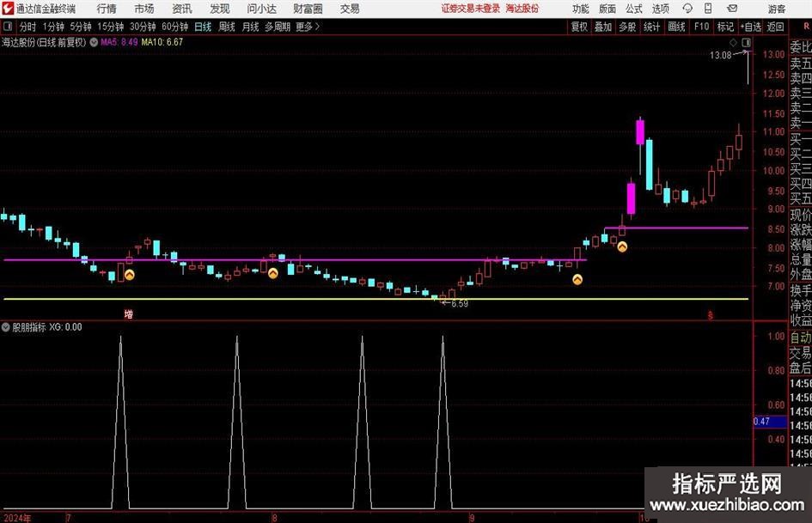Click the 统计 statistics button
The image size is (812, 523).
click(651, 27)
